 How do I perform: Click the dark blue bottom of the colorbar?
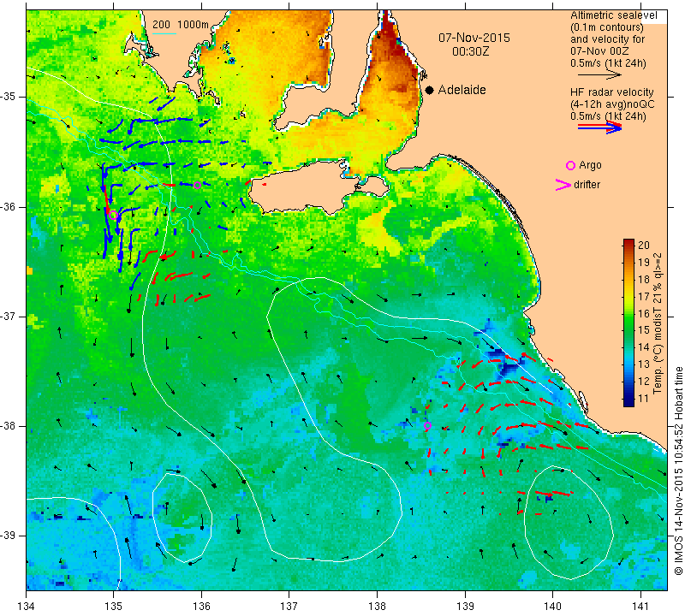628,402
